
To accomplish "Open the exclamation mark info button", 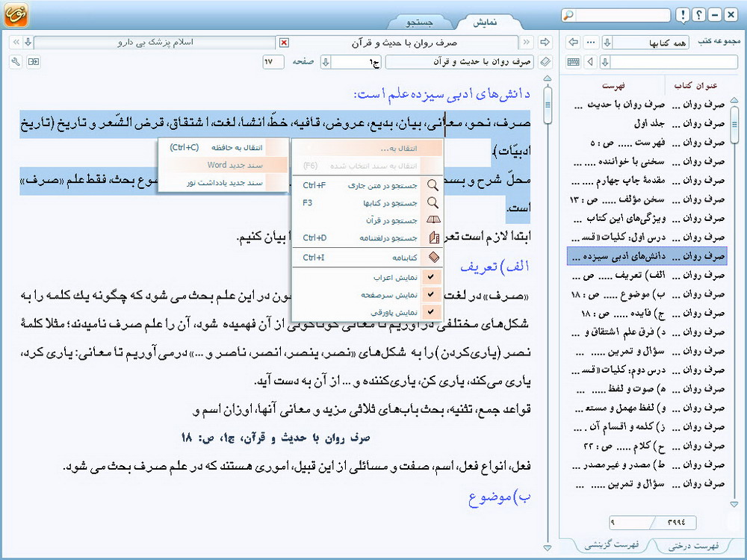I will (x=683, y=15).
